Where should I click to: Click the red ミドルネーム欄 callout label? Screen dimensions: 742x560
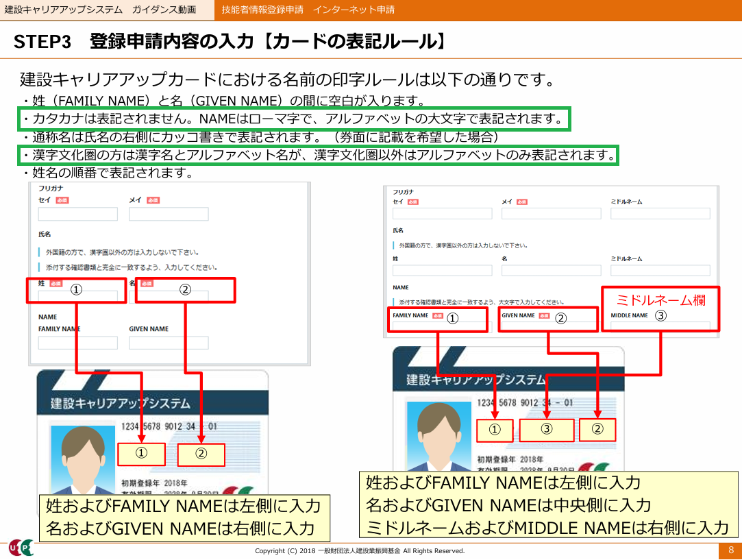point(660,300)
